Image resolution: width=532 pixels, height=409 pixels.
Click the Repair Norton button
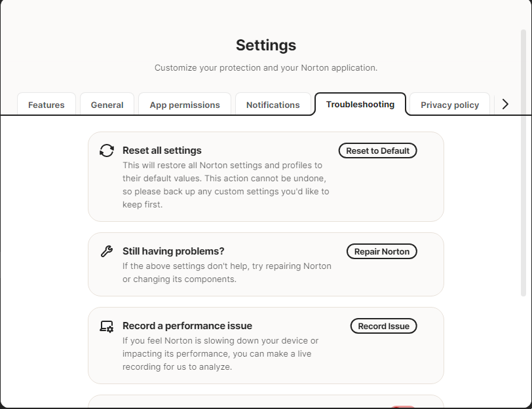(382, 251)
